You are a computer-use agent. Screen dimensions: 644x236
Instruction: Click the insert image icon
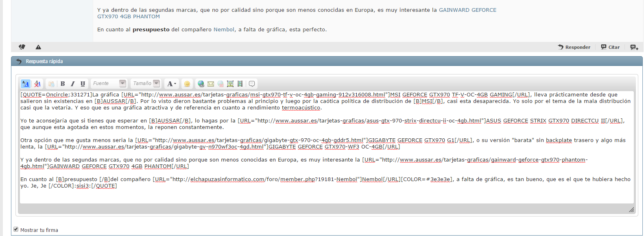click(230, 84)
